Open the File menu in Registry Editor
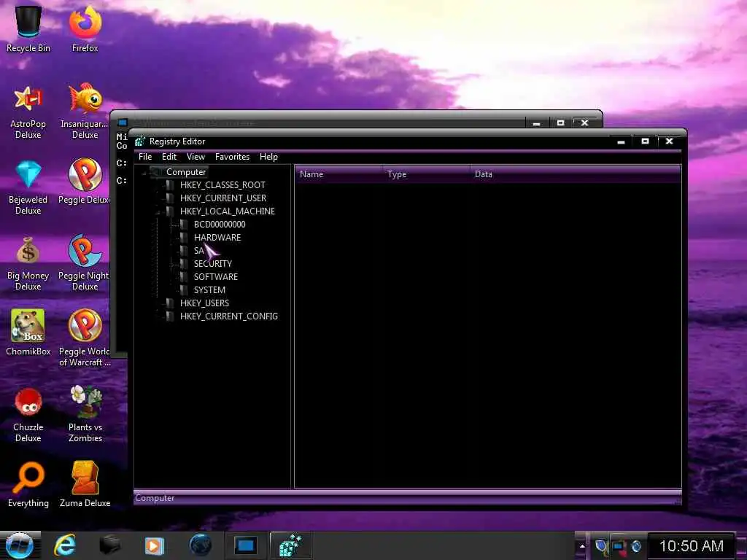This screenshot has width=747, height=560. [145, 157]
